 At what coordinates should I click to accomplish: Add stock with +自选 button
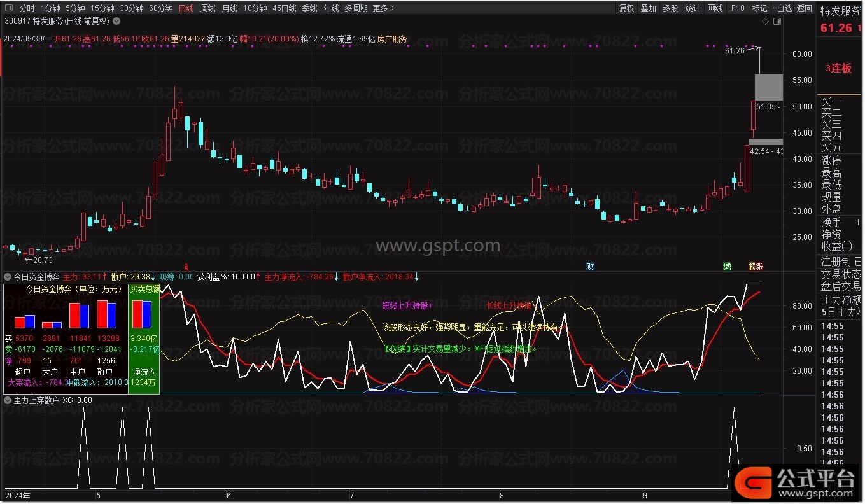782,8
